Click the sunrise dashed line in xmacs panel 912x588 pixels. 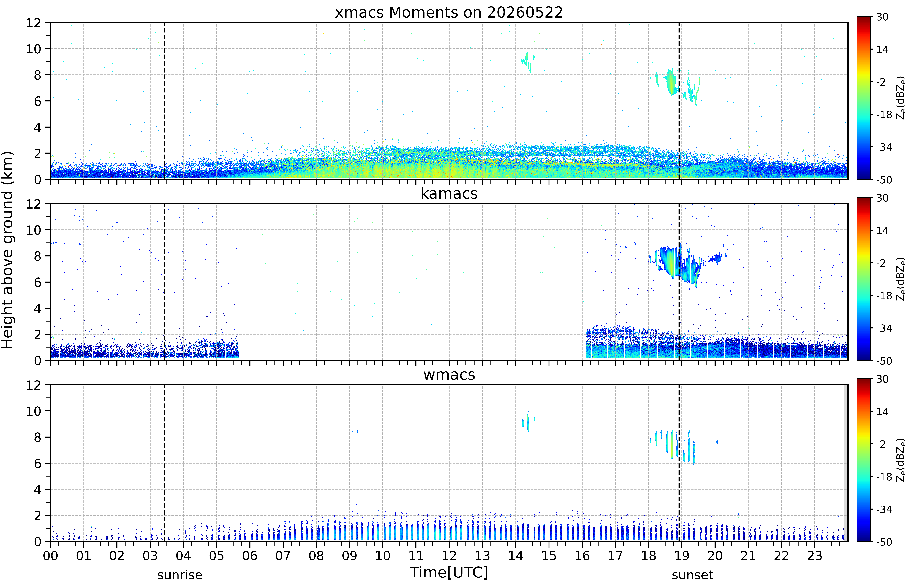pyautogui.click(x=164, y=101)
